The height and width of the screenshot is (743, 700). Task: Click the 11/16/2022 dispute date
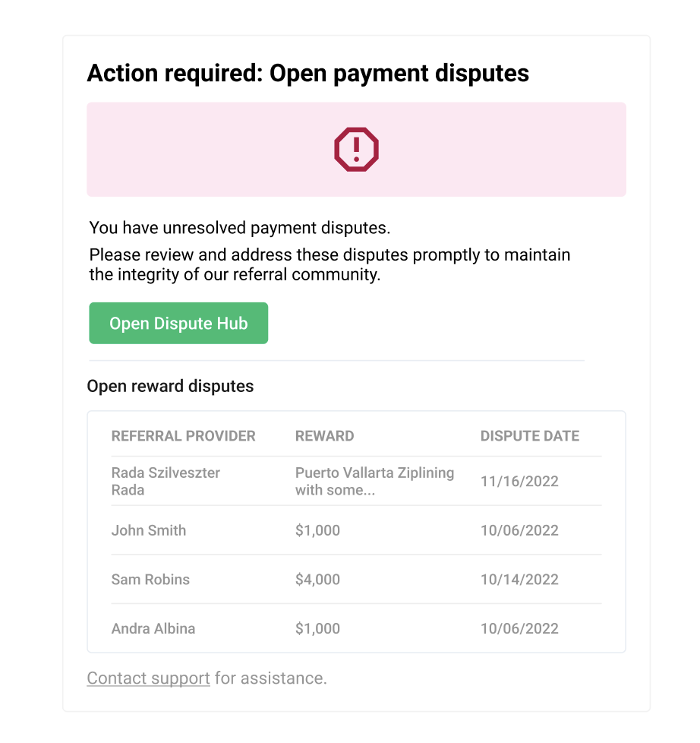[x=519, y=482]
